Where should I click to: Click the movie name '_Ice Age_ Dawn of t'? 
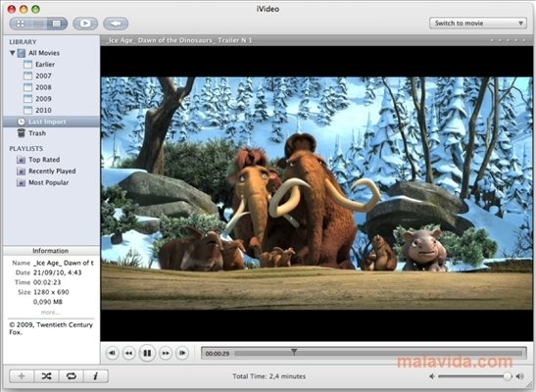coord(64,263)
